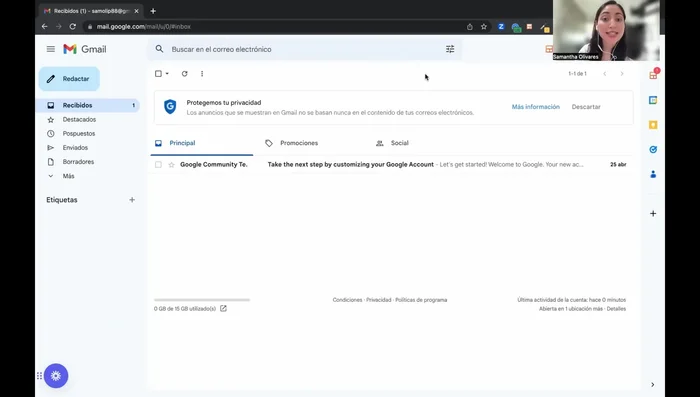700x397 pixels.
Task: Click the Redactar compose button
Action: [69, 79]
